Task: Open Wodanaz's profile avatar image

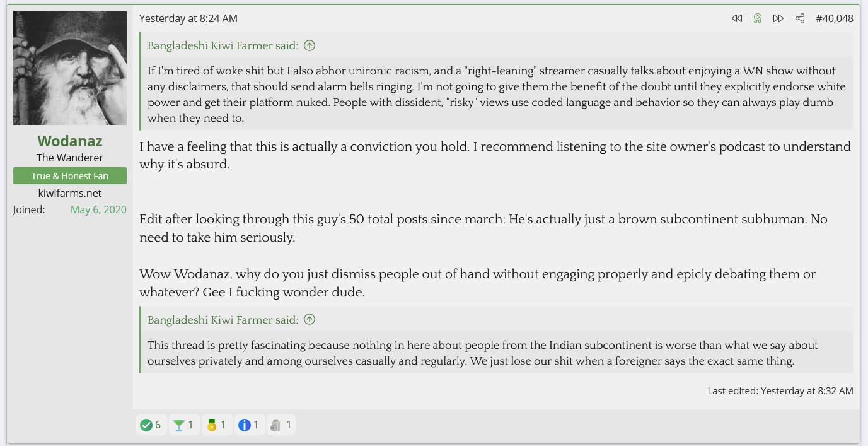Action: click(x=70, y=68)
